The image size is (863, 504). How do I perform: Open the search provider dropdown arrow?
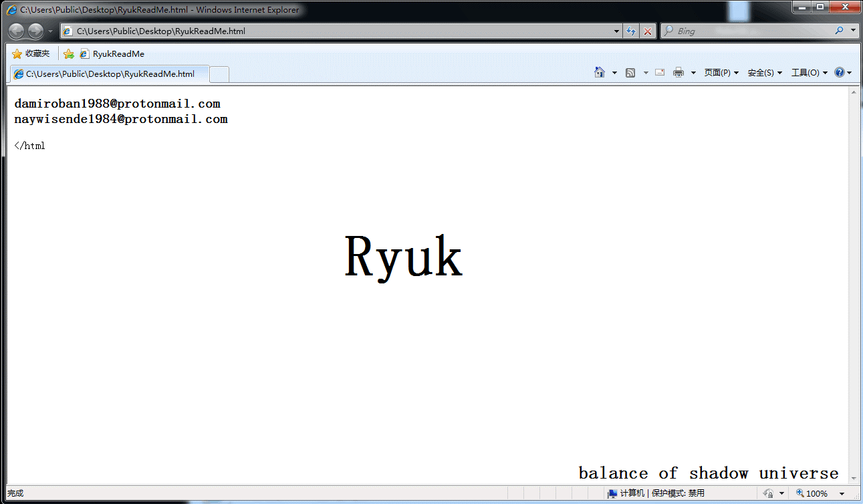click(x=853, y=31)
